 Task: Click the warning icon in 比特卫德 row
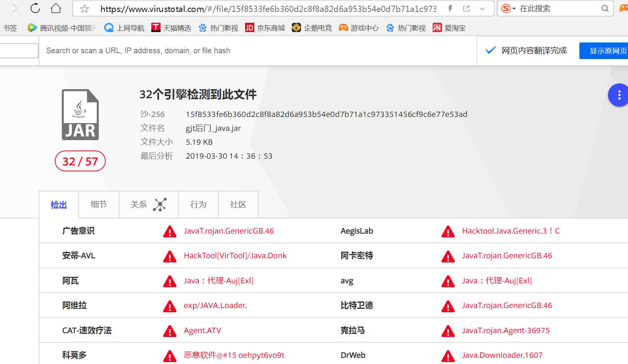448,306
